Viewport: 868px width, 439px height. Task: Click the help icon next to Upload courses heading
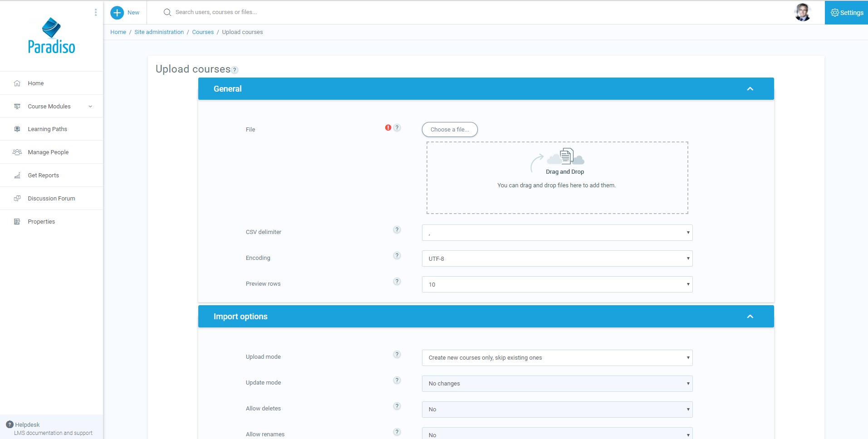coord(235,70)
